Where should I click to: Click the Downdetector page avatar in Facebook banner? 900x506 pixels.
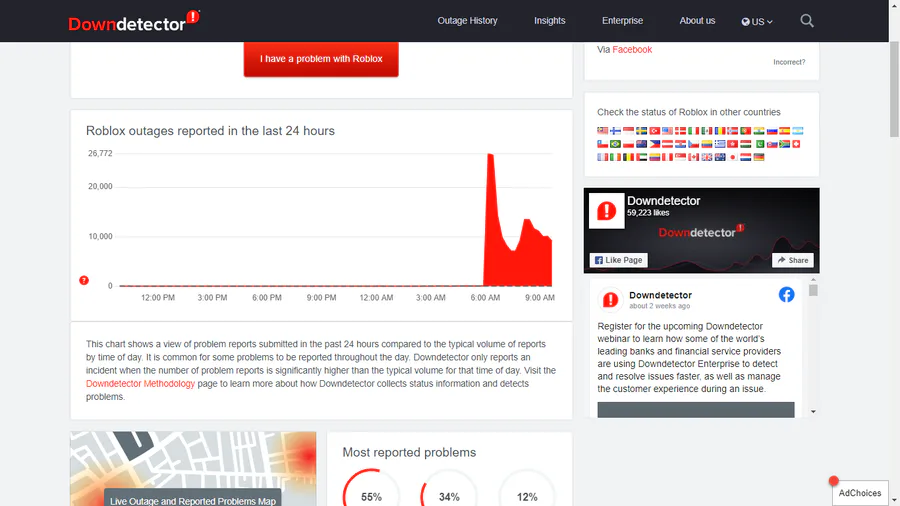pos(607,211)
